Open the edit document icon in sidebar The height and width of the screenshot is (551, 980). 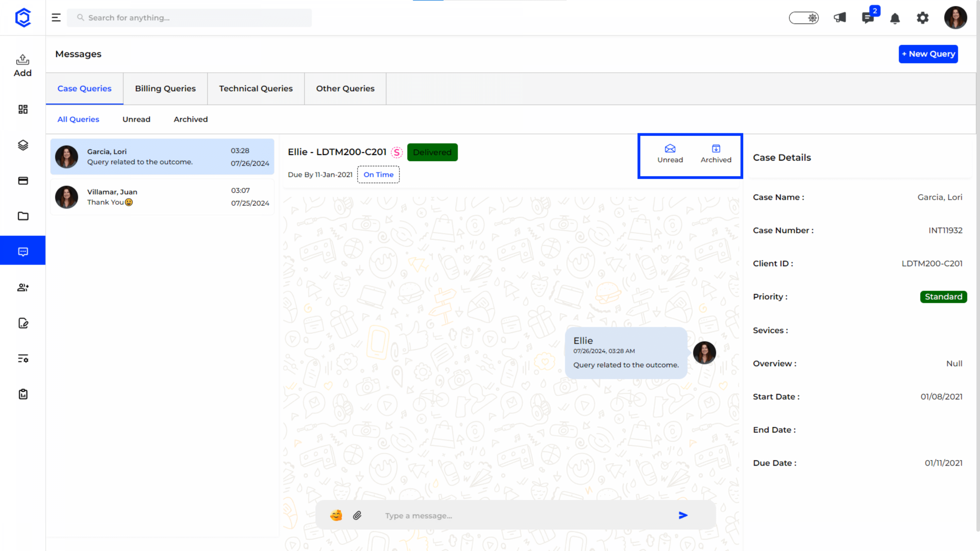23,323
